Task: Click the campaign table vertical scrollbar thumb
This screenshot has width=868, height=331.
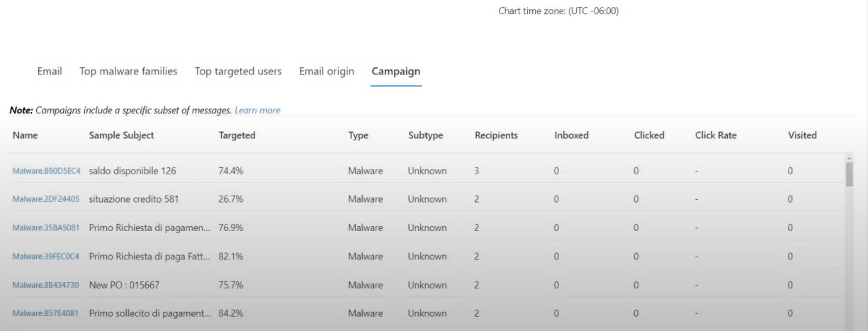Action: [850, 173]
